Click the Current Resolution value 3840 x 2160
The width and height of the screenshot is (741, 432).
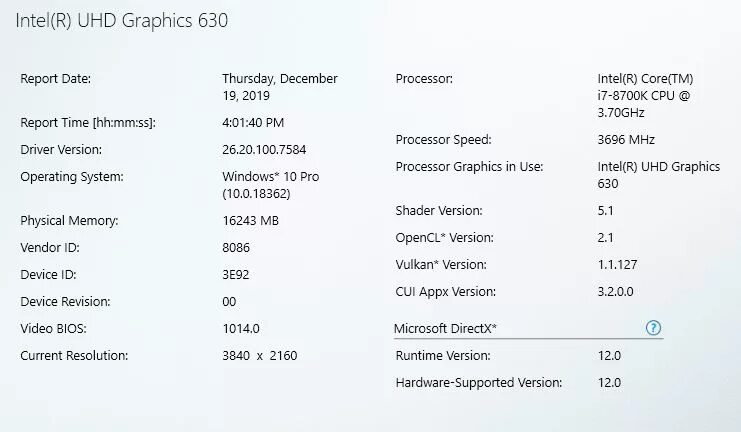[x=259, y=355]
